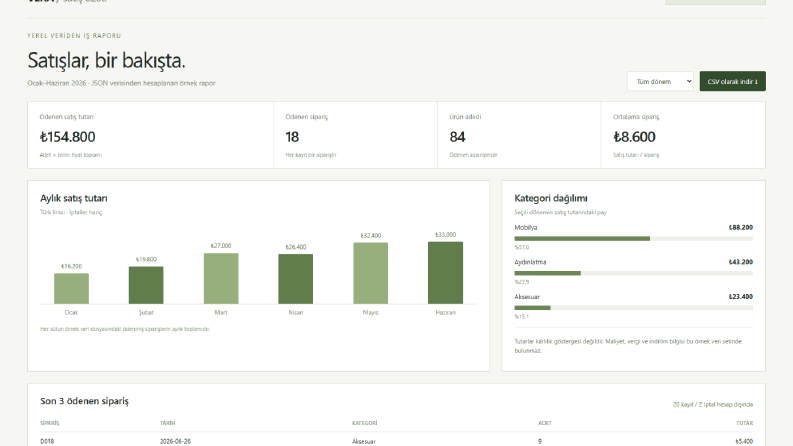Click the SİPARİŞ column header

click(x=50, y=423)
